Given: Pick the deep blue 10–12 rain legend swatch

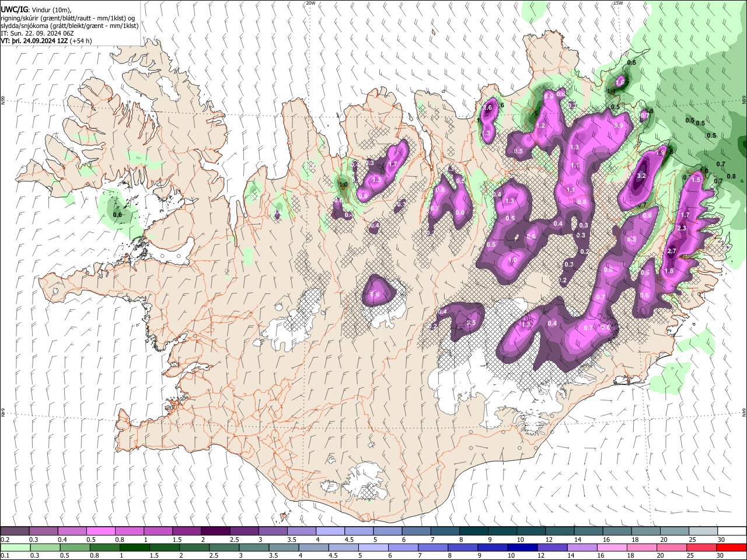Looking at the screenshot, I should 522,547.
